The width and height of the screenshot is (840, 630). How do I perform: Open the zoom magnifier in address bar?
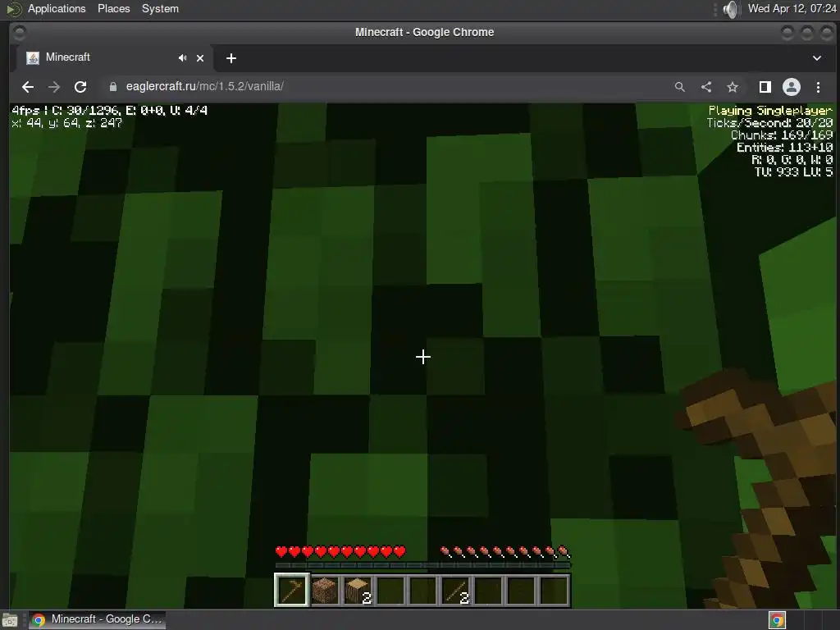(x=680, y=87)
